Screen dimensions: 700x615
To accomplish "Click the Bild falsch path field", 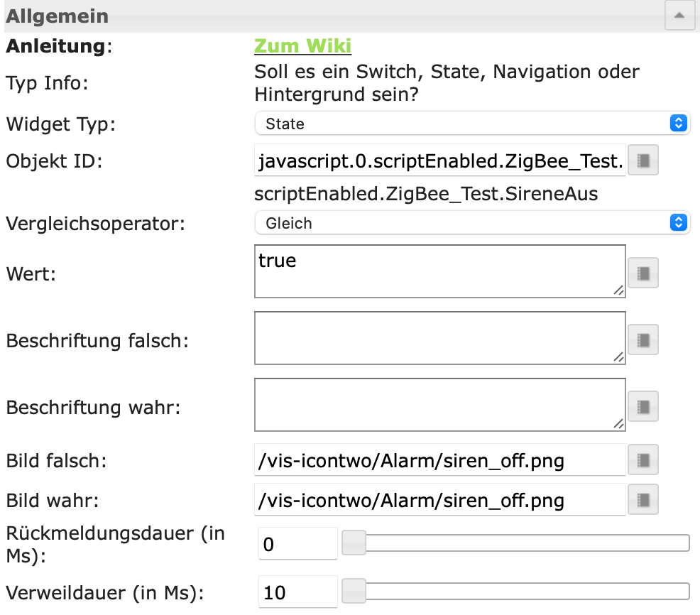I will point(439,460).
